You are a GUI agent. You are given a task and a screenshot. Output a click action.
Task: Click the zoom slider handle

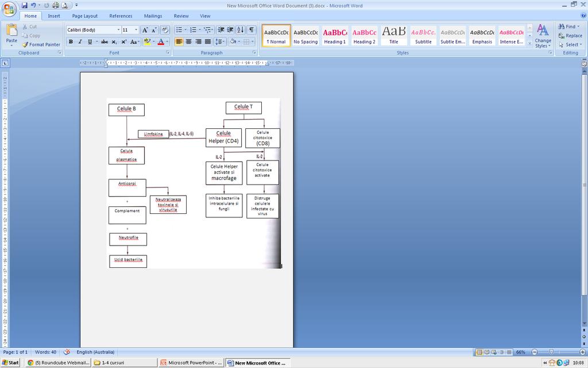click(x=551, y=352)
